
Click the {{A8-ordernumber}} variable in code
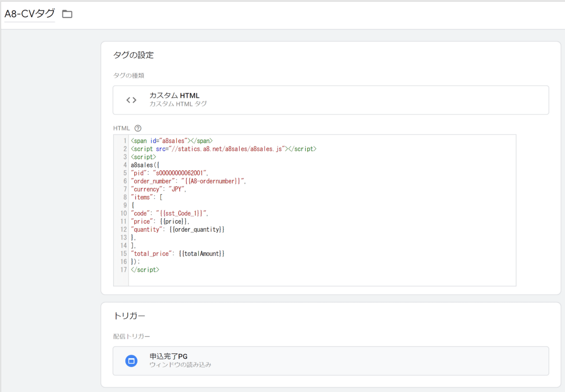coord(213,181)
